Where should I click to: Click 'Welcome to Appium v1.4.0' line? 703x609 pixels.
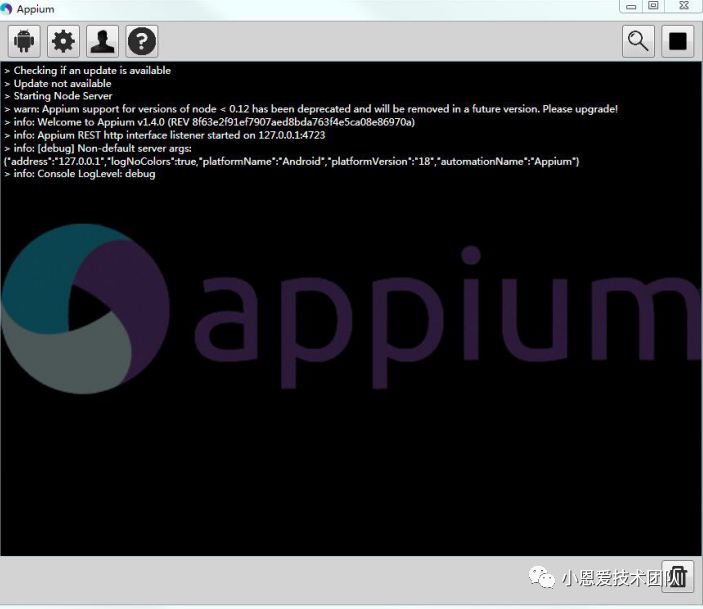pyautogui.click(x=209, y=122)
